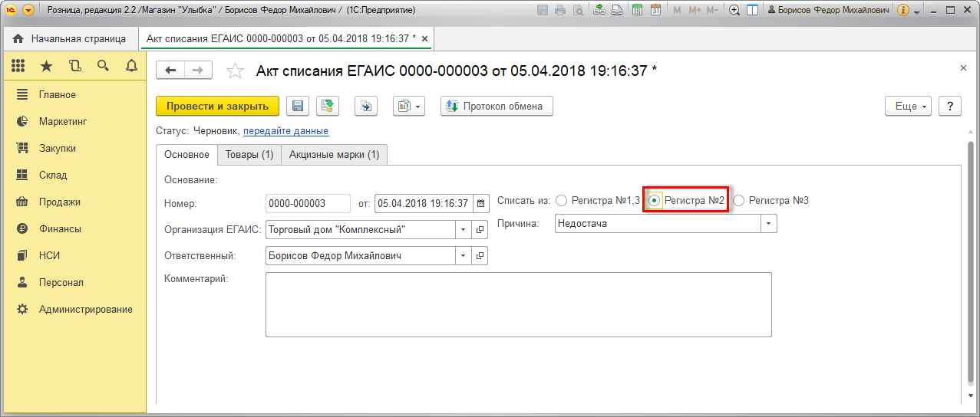Expand the Причина dropdown list
Image resolution: width=980 pixels, height=417 pixels.
(769, 224)
